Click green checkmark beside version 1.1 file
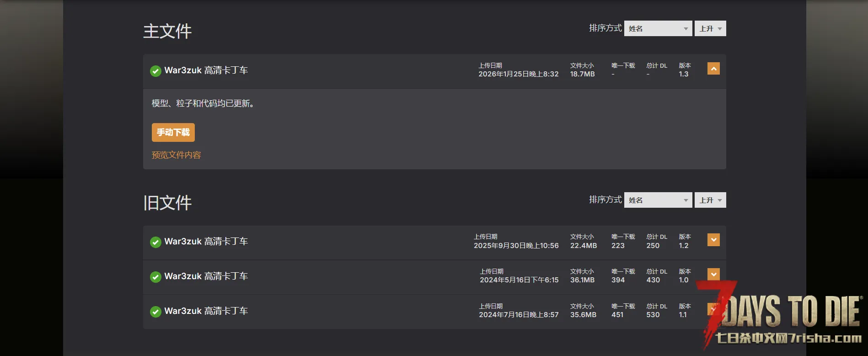 pos(155,312)
